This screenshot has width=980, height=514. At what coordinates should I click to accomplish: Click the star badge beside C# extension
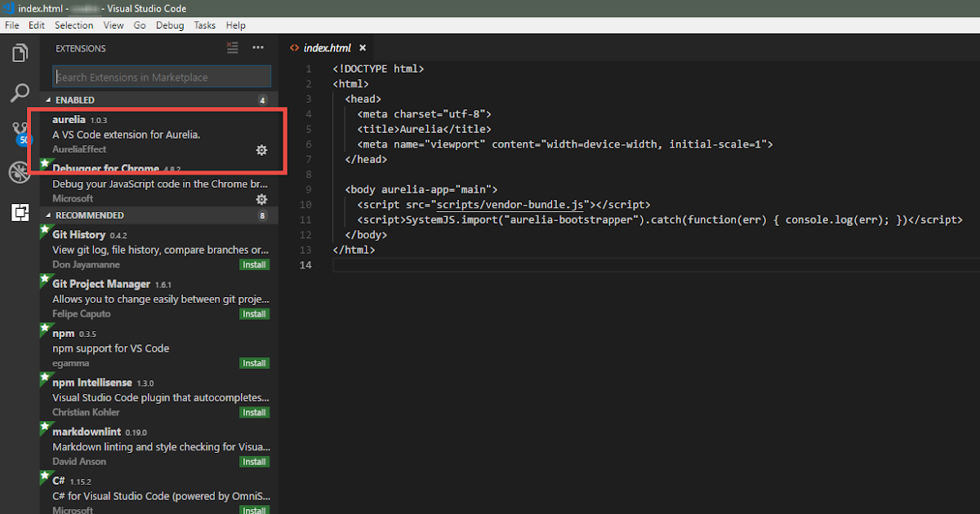click(x=45, y=476)
